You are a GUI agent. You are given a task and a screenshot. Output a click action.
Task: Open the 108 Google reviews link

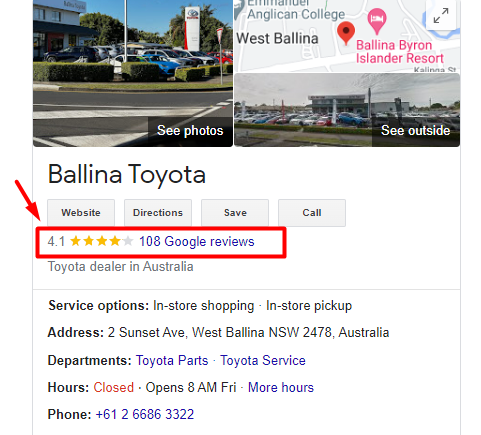(x=197, y=241)
